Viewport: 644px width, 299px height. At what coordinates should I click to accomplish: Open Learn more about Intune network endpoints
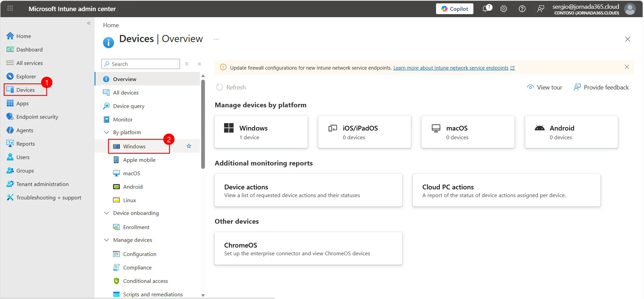coord(454,68)
